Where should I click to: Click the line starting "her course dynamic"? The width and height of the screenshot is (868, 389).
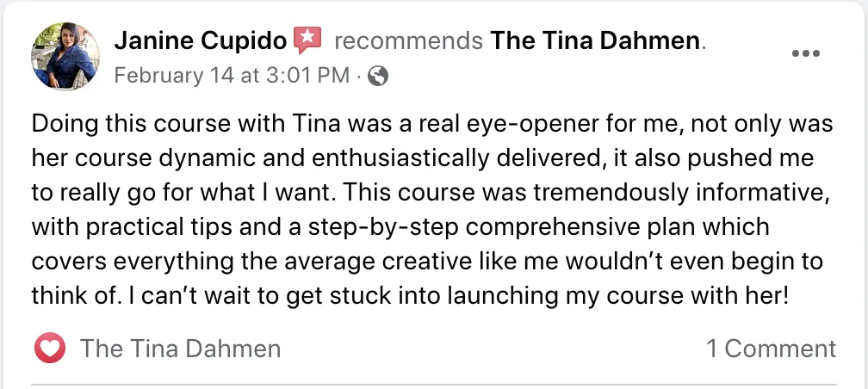[x=422, y=161]
